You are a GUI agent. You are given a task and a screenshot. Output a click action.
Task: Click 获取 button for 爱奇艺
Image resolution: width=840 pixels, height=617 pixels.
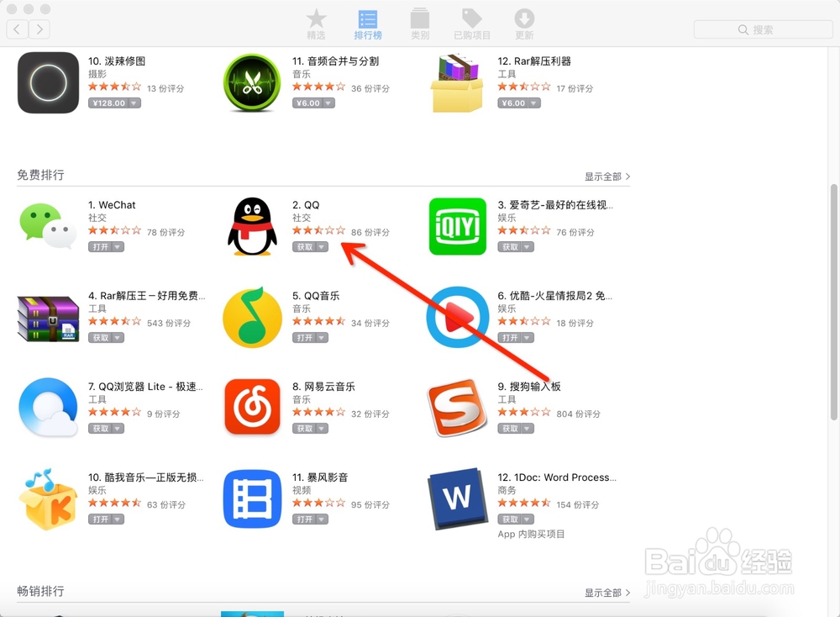tap(510, 246)
